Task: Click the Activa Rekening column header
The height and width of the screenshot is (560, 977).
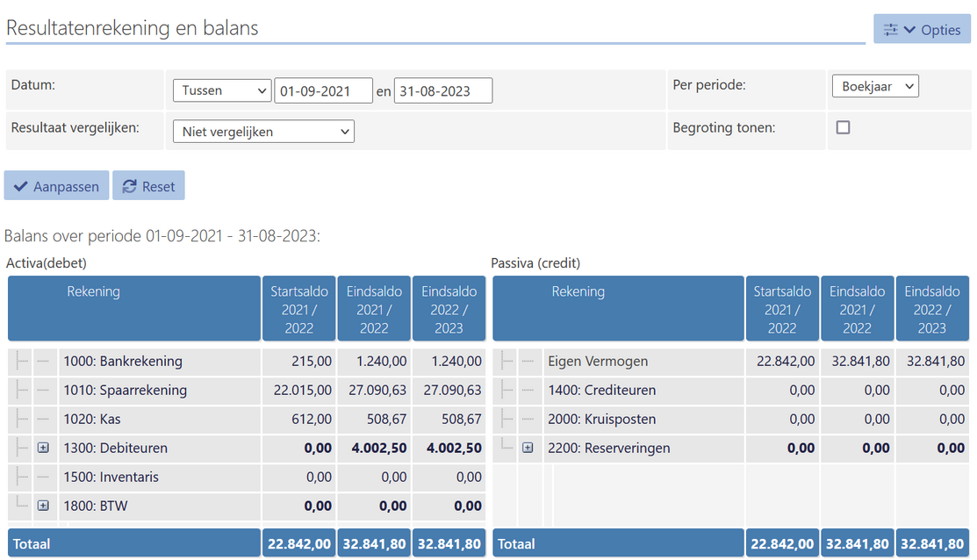Action: point(93,291)
